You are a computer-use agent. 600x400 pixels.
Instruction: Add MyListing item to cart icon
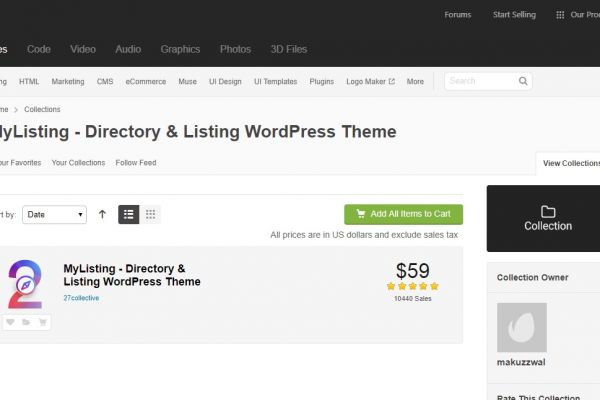(x=42, y=322)
